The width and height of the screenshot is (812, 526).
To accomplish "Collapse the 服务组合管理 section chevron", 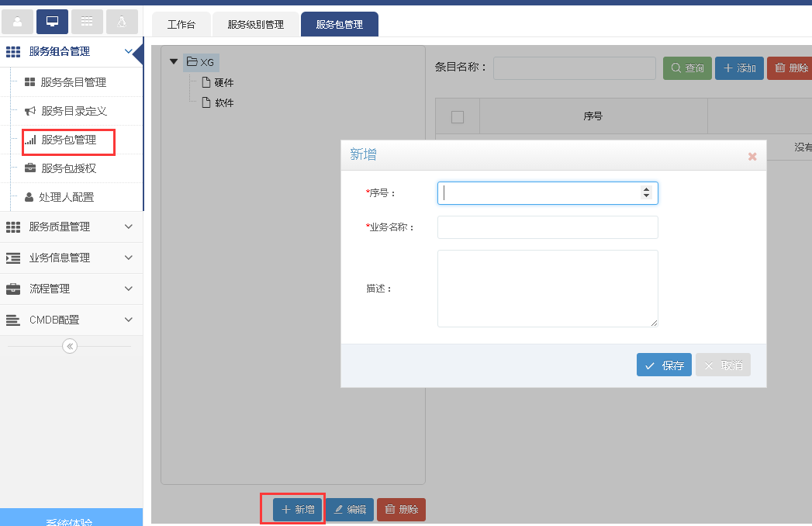I will click(129, 52).
